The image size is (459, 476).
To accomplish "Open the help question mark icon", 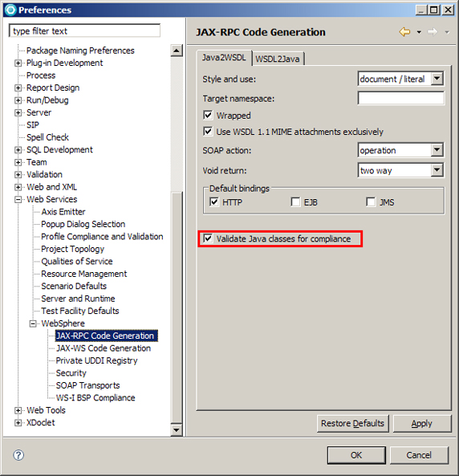I will [x=18, y=455].
